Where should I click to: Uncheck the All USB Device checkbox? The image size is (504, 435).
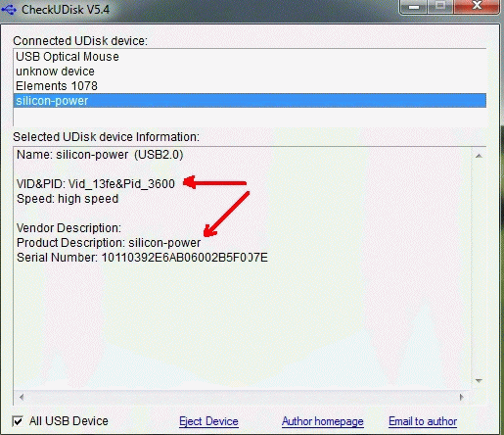pyautogui.click(x=18, y=421)
